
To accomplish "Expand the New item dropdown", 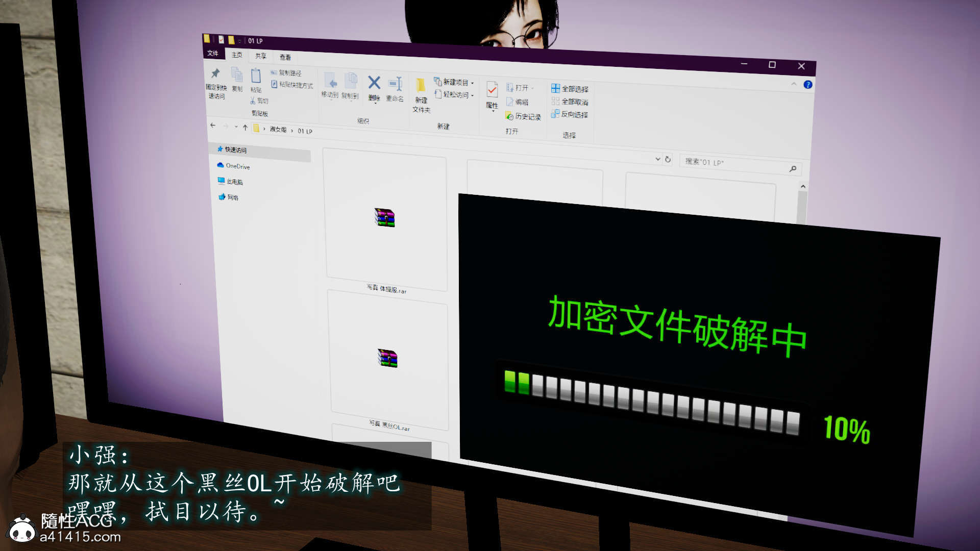I will tap(454, 82).
